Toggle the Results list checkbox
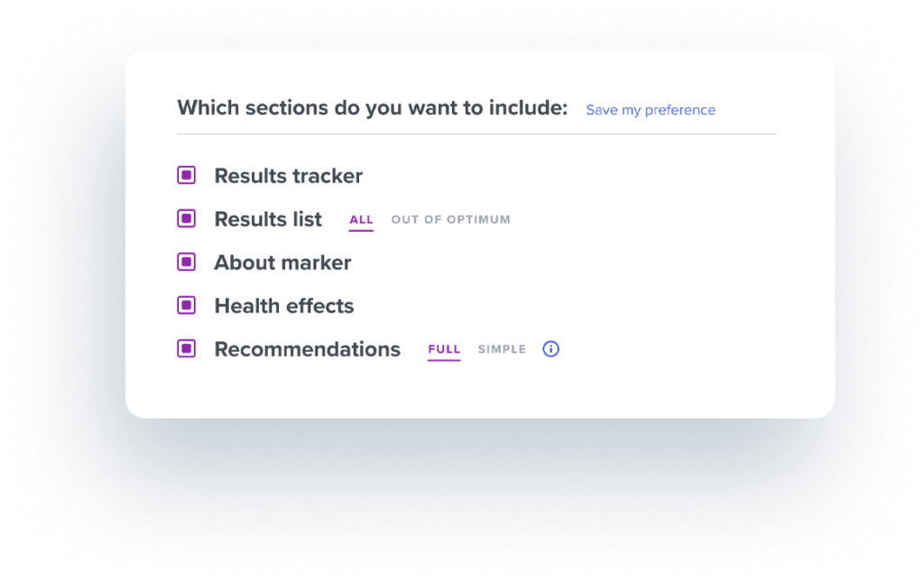This screenshot has height=582, width=924. click(x=186, y=218)
